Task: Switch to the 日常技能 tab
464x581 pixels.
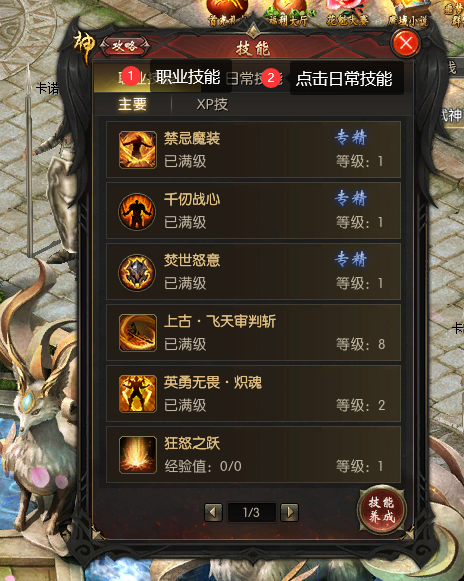Action: point(254,78)
